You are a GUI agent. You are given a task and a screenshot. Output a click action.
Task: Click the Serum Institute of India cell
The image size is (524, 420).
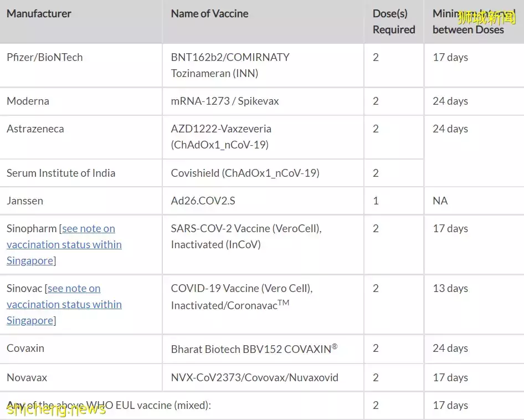point(61,173)
